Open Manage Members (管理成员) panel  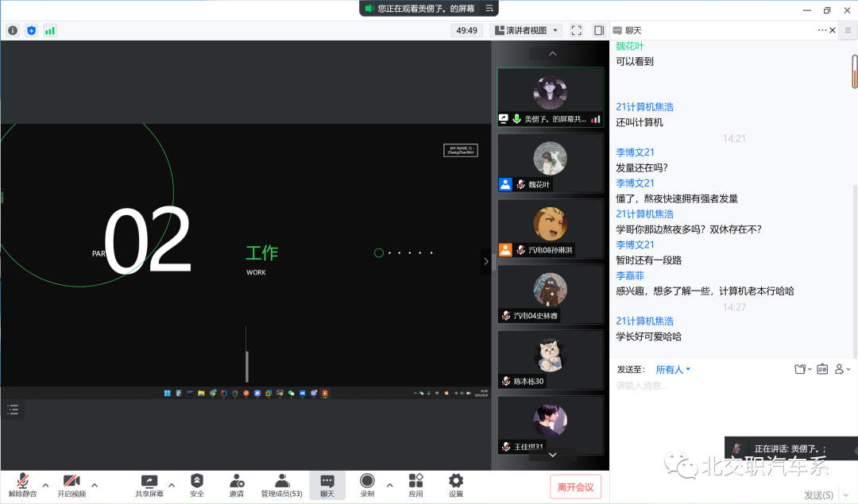[x=282, y=484]
